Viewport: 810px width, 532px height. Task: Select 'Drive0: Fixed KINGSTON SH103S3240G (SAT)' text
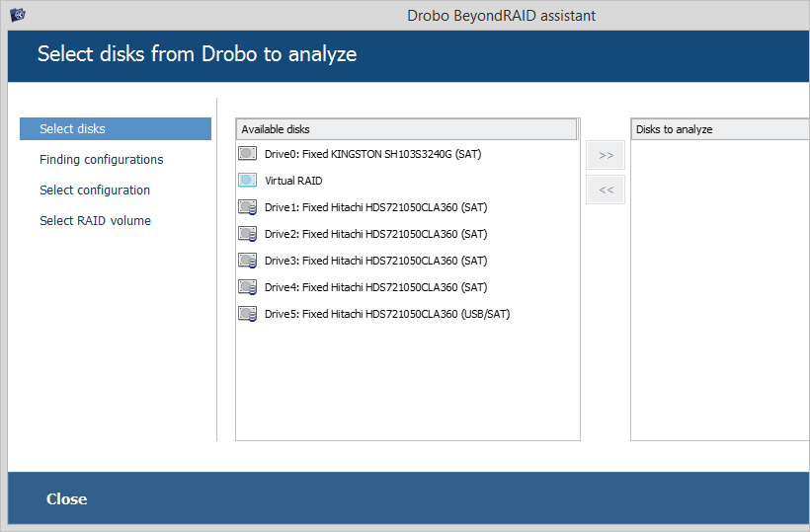click(373, 154)
